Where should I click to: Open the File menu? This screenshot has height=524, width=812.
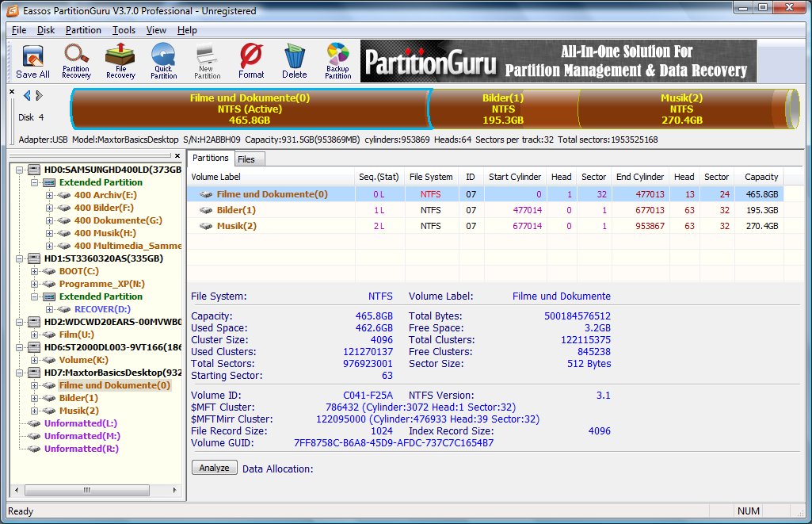(x=19, y=30)
